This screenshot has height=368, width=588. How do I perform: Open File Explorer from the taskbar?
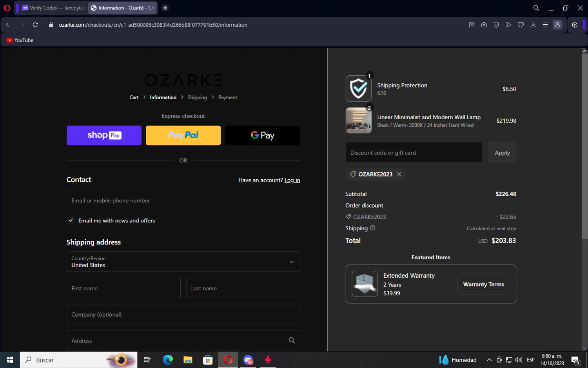pos(188,360)
